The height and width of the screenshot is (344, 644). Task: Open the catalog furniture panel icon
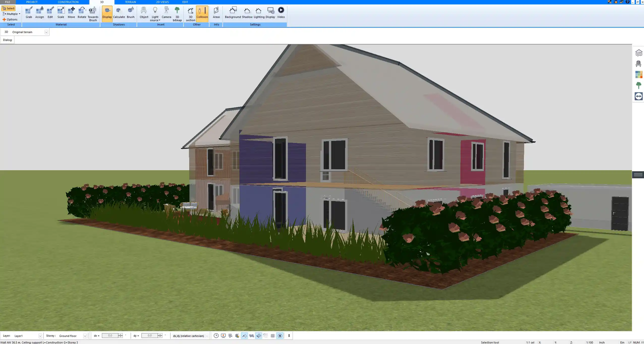(639, 63)
